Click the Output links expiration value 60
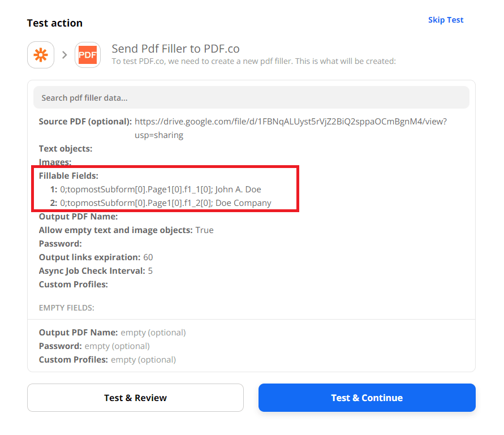The width and height of the screenshot is (504, 435). [x=148, y=257]
